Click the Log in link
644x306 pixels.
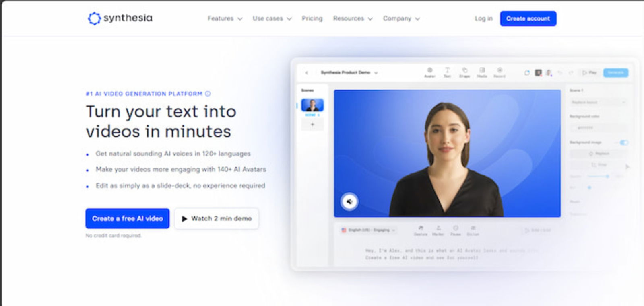click(x=483, y=18)
